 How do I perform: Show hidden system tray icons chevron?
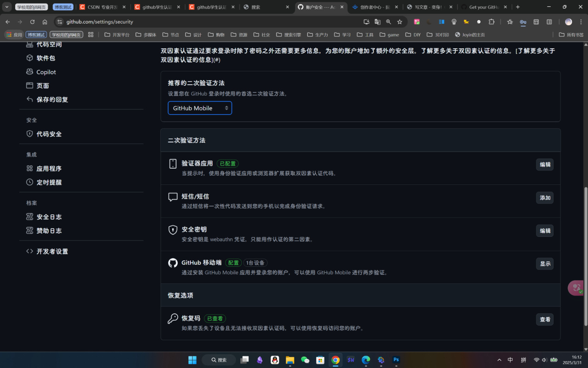click(x=499, y=360)
